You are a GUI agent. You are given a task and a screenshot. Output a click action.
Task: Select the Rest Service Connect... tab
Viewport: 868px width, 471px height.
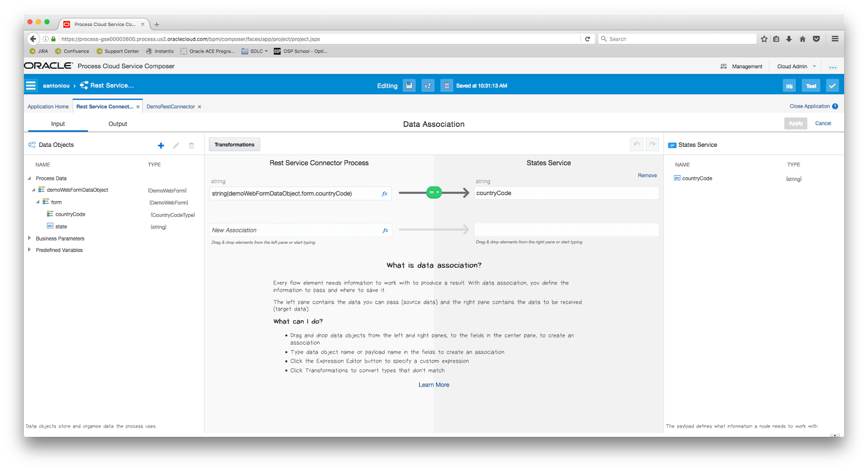click(105, 107)
